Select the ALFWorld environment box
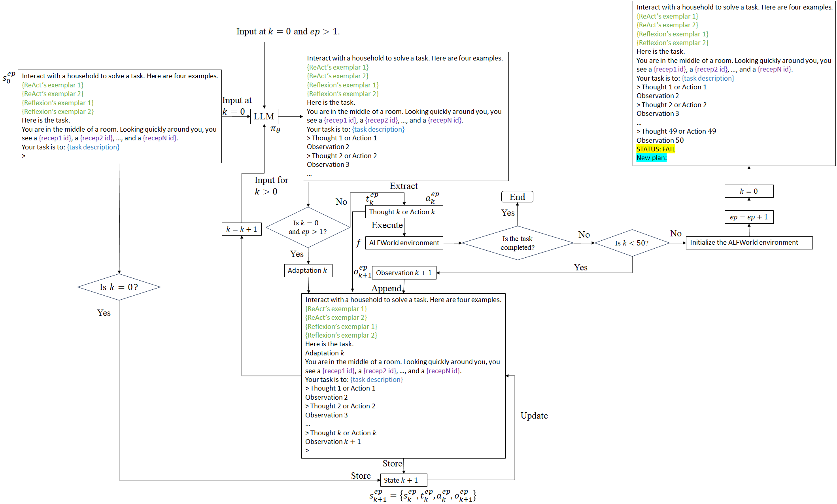The width and height of the screenshot is (837, 504). (x=404, y=243)
